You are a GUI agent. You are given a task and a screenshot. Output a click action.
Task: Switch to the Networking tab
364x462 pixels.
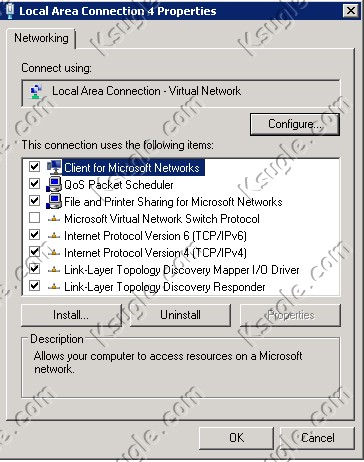pos(41,38)
